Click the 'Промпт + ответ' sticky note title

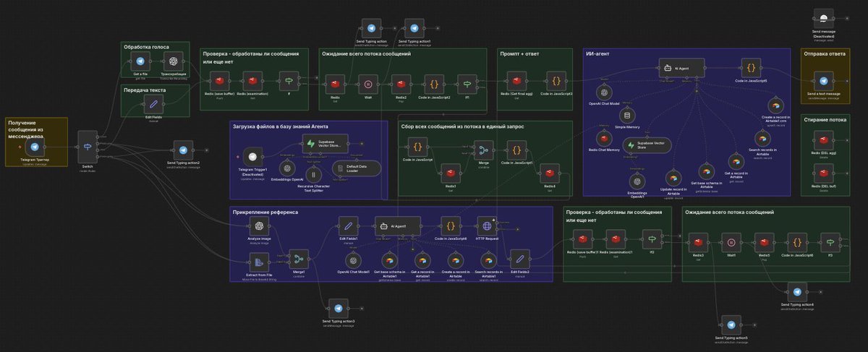(520, 53)
